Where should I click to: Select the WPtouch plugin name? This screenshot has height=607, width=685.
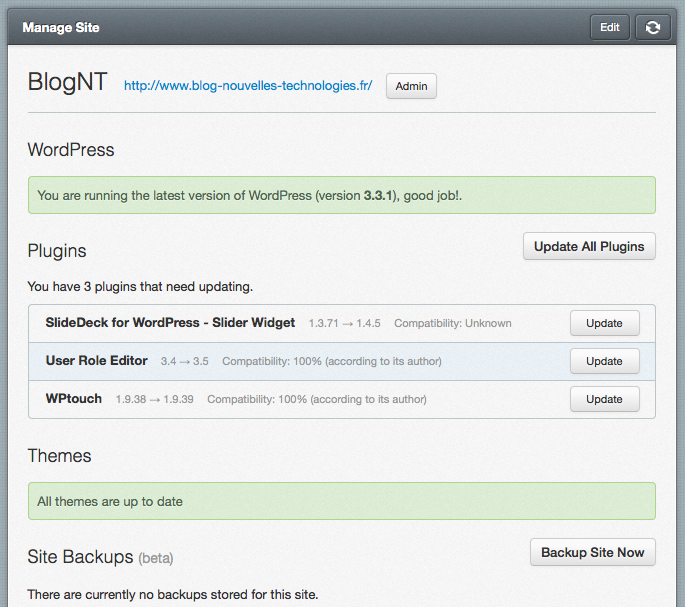73,399
